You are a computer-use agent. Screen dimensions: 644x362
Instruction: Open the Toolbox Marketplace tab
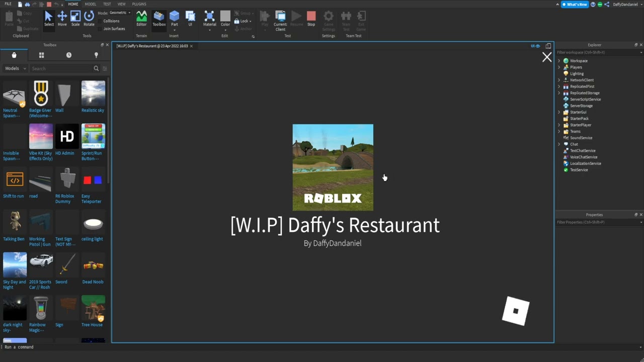tap(14, 55)
